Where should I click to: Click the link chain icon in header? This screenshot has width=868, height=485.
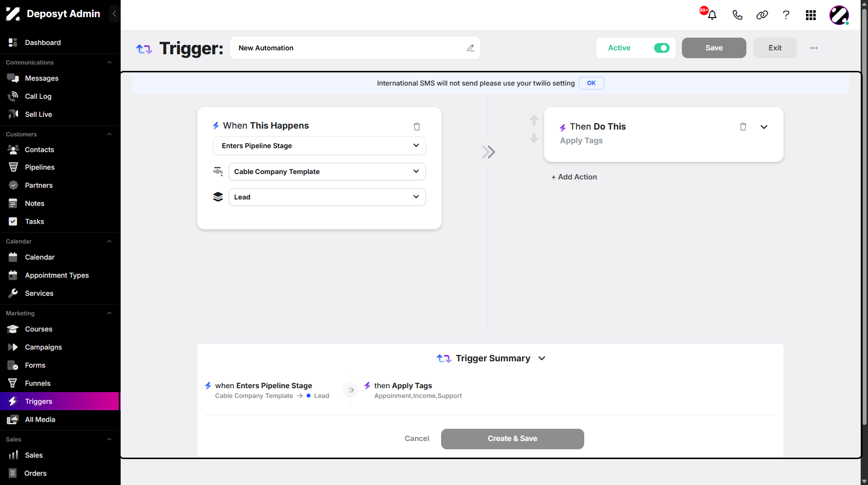pos(762,15)
